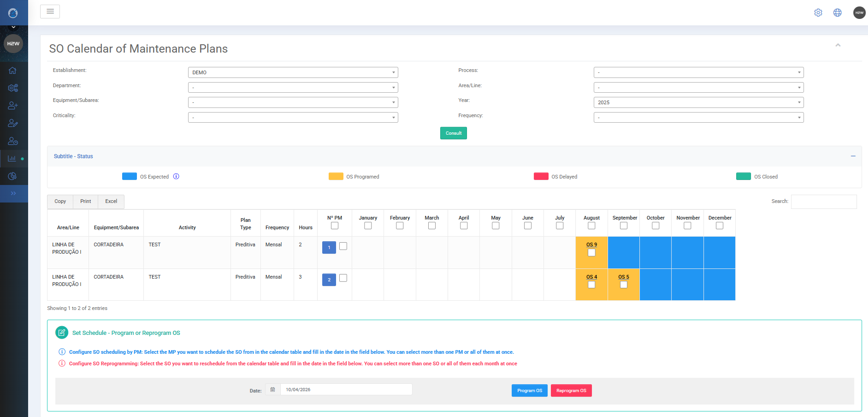
Task: Select the gears configuration icon in sidebar
Action: coord(13,88)
